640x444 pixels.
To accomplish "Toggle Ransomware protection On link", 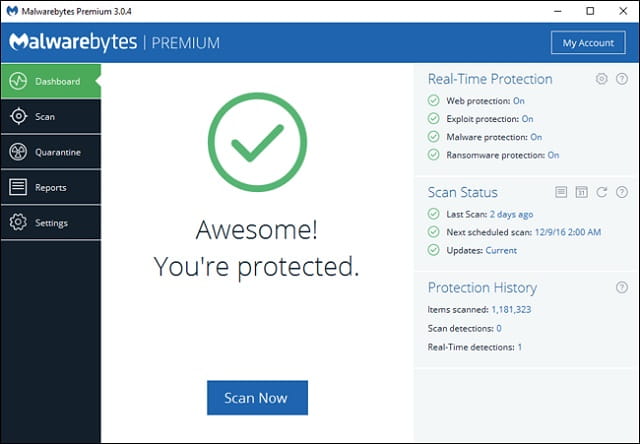I will point(553,155).
